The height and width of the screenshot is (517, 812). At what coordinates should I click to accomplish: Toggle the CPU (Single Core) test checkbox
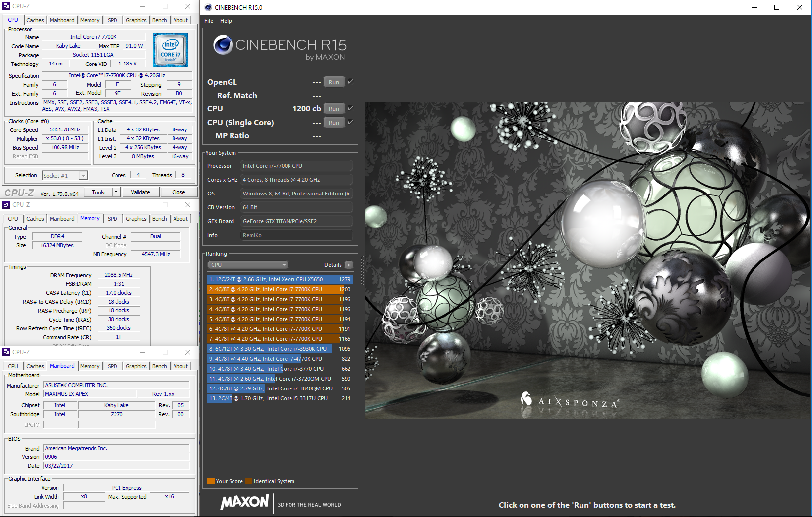350,122
